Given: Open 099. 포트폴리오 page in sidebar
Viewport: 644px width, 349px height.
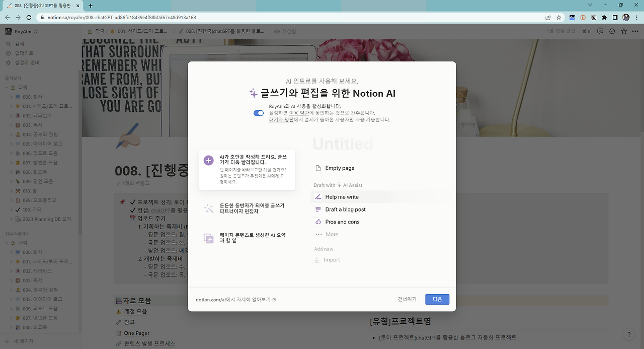Looking at the screenshot, I should pyautogui.click(x=40, y=200).
